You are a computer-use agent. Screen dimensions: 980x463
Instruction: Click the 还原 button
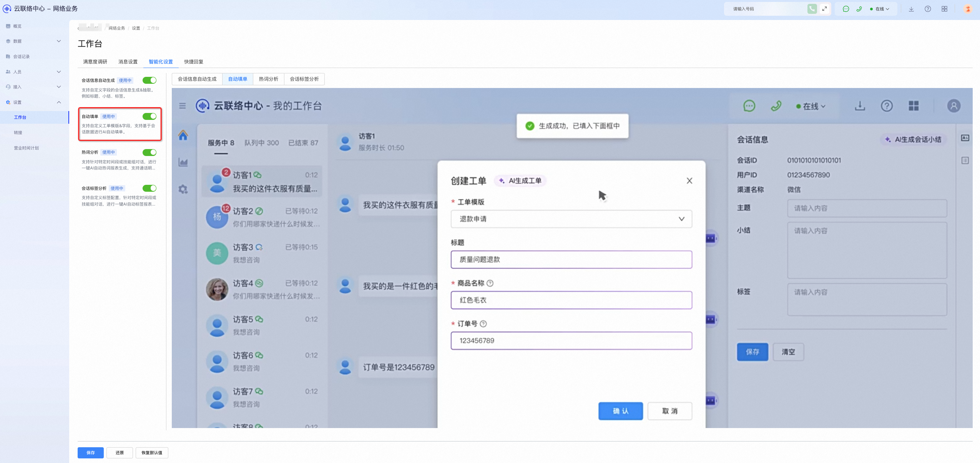point(120,453)
